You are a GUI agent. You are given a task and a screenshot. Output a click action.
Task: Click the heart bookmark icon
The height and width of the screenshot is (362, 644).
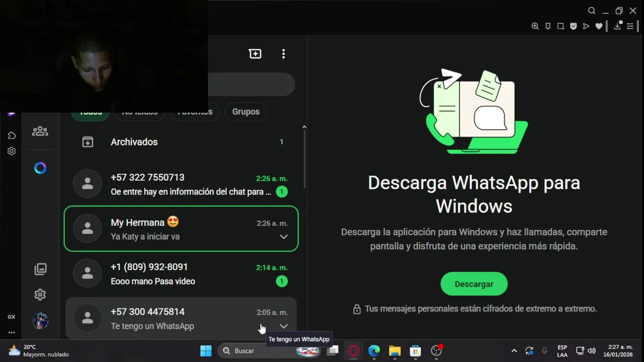[x=599, y=26]
